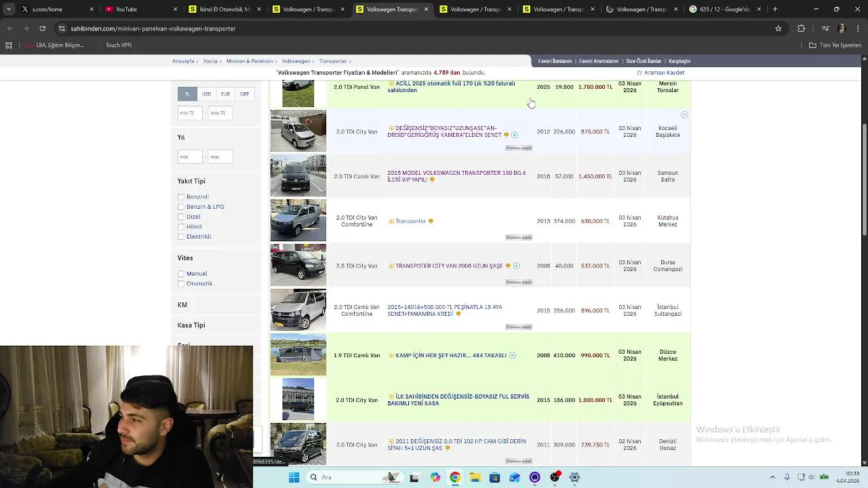Select TL currency toggle
Image resolution: width=868 pixels, height=488 pixels.
pyautogui.click(x=187, y=94)
